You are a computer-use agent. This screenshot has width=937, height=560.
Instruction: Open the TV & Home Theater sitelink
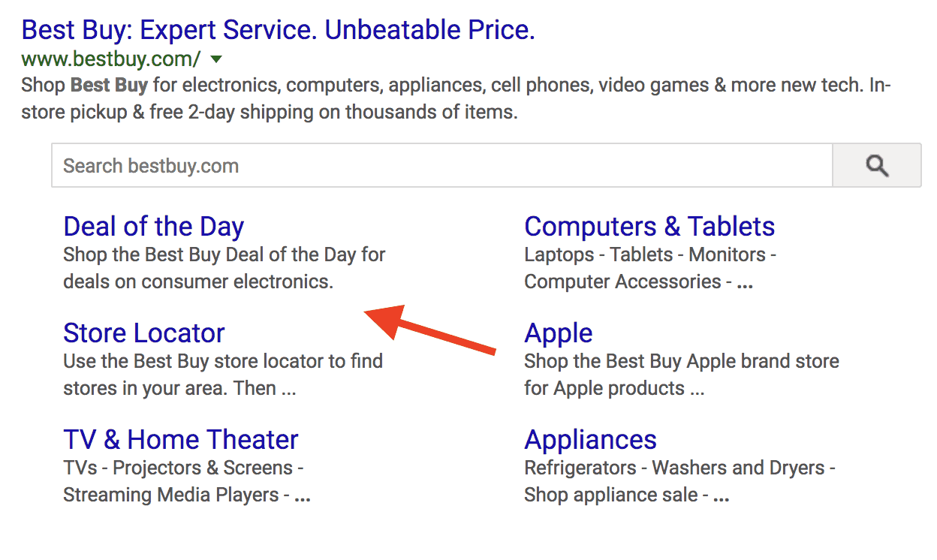(x=181, y=440)
